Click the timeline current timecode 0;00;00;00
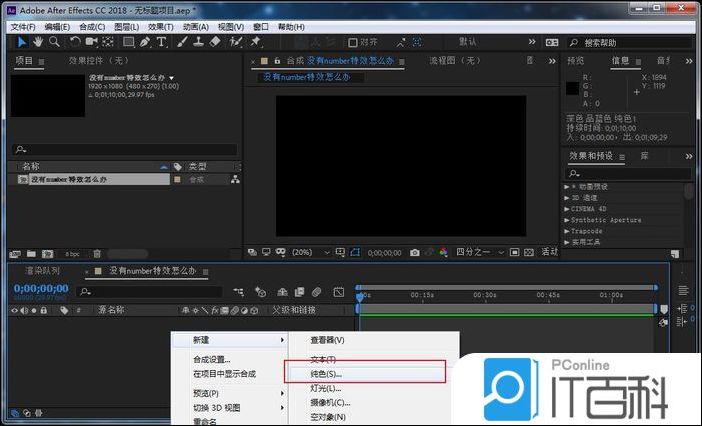This screenshot has width=702, height=426. 40,288
